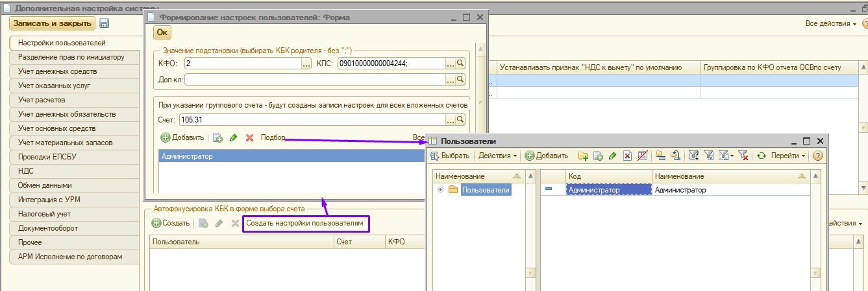Click the help question mark in Пользователи window
Viewport: 868px width, 291px height.
coord(817,156)
